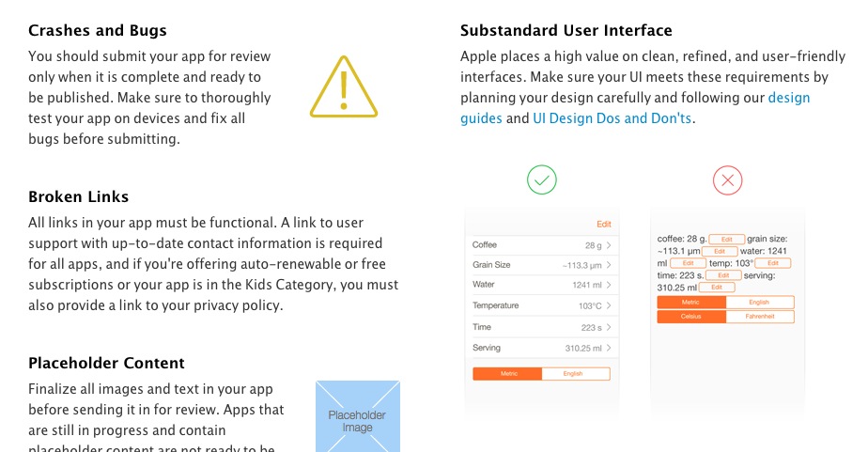The image size is (868, 452).
Task: Click the red X circle icon
Action: tap(728, 179)
